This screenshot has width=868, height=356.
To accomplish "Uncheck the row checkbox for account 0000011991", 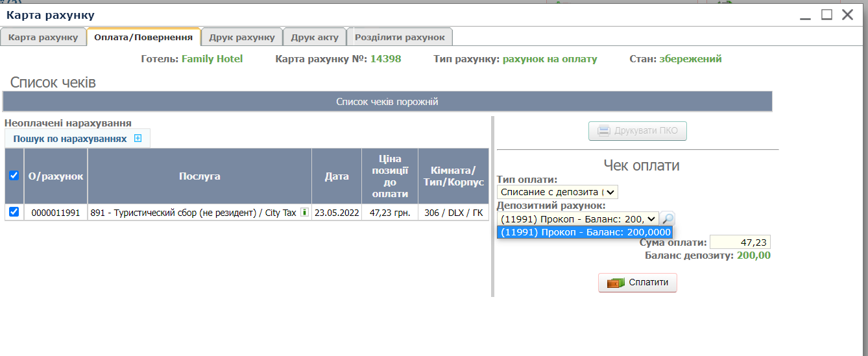I will tap(14, 212).
